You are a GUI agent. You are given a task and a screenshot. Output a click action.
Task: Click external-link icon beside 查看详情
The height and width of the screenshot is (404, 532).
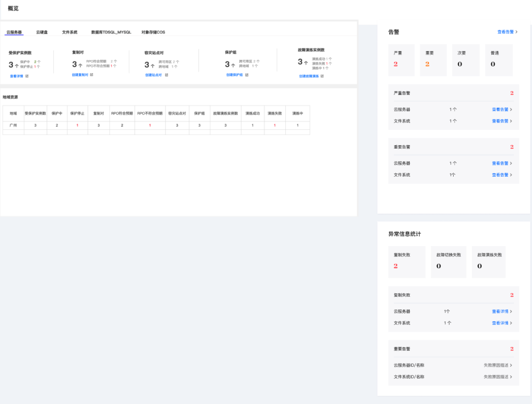click(x=27, y=76)
